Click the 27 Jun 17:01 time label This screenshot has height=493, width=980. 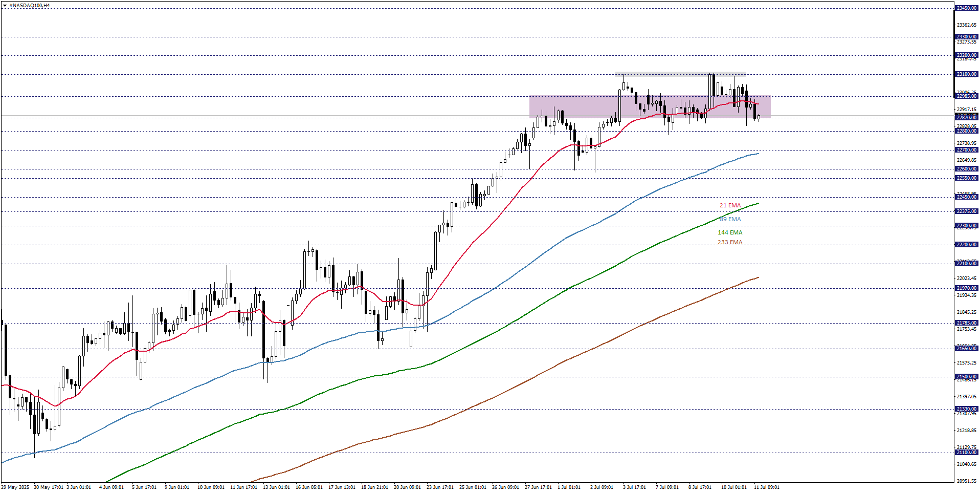tap(539, 487)
